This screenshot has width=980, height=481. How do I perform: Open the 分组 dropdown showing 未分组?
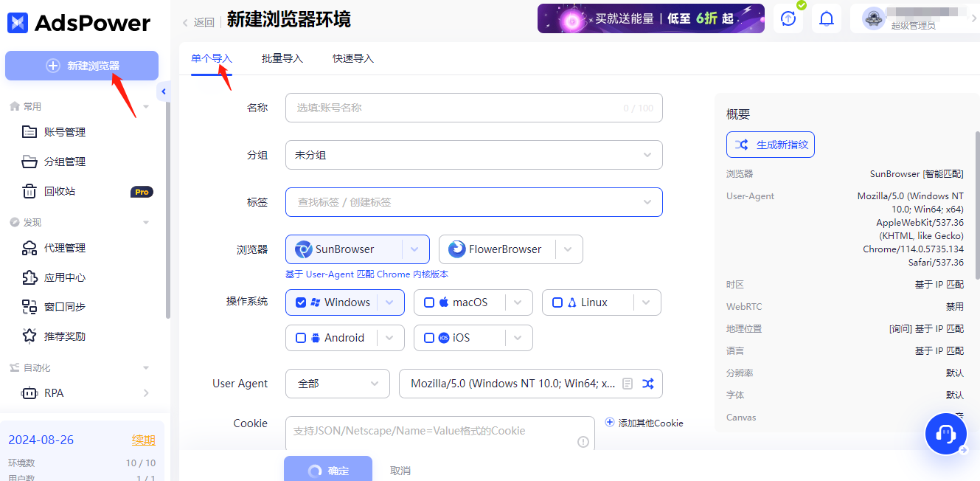coord(474,155)
